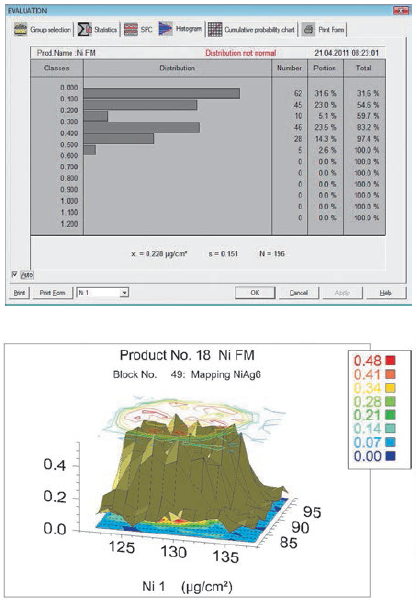Click the histogram bar with 45 counts

pyautogui.click(x=140, y=105)
